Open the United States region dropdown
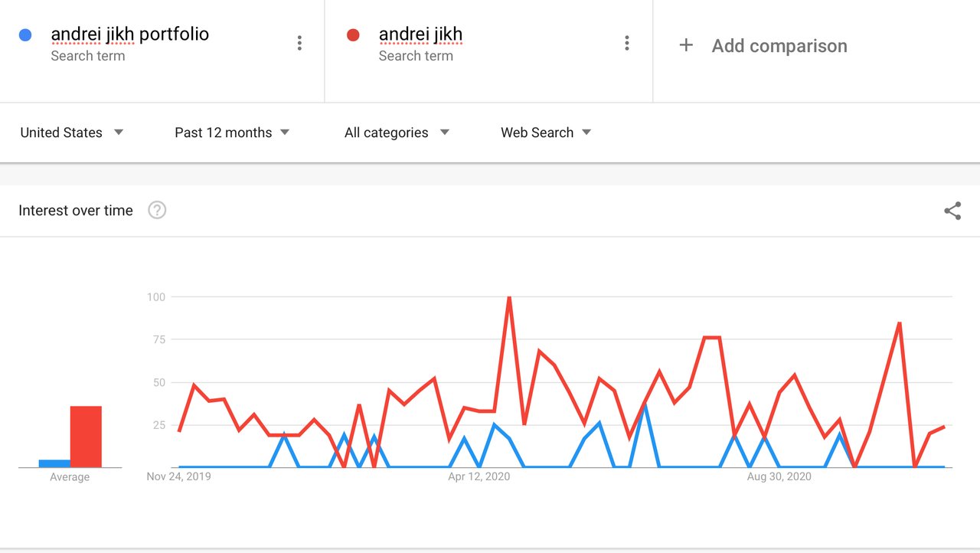This screenshot has width=980, height=553. point(72,133)
